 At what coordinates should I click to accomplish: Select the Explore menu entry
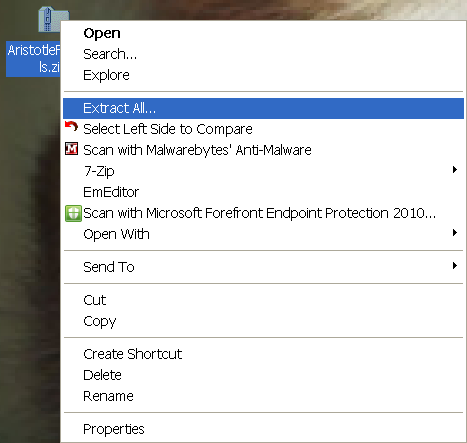pyautogui.click(x=263, y=75)
